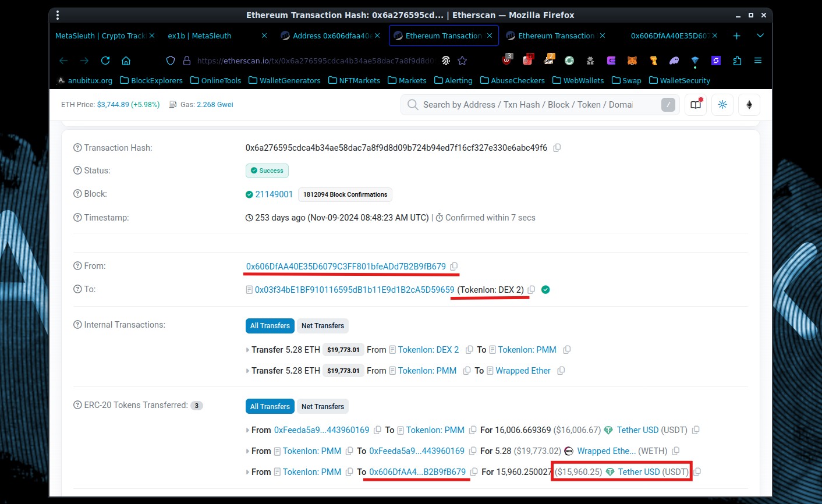Screen dimensions: 822x504
Task: Select Net Transfers under ERC-20 Tokens Transferred
Action: (323, 407)
